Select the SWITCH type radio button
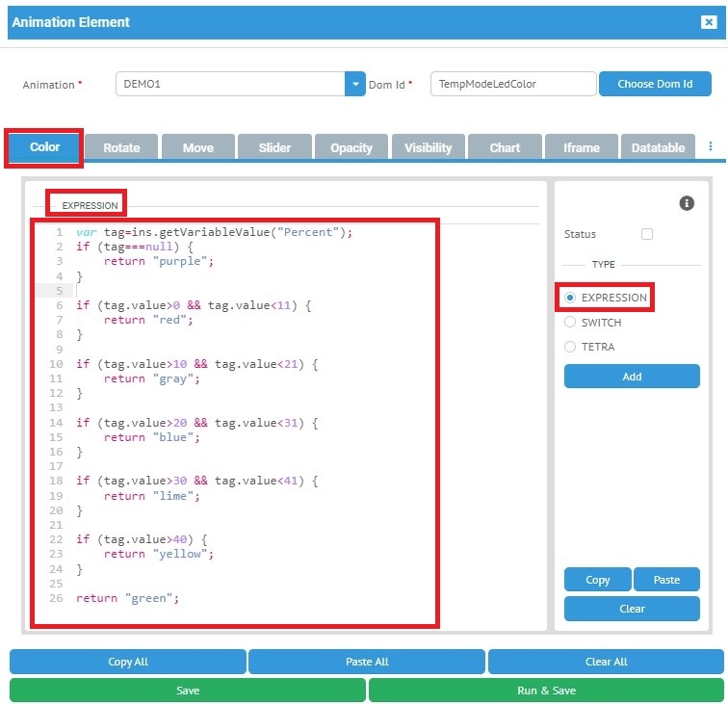The height and width of the screenshot is (704, 728). [570, 323]
